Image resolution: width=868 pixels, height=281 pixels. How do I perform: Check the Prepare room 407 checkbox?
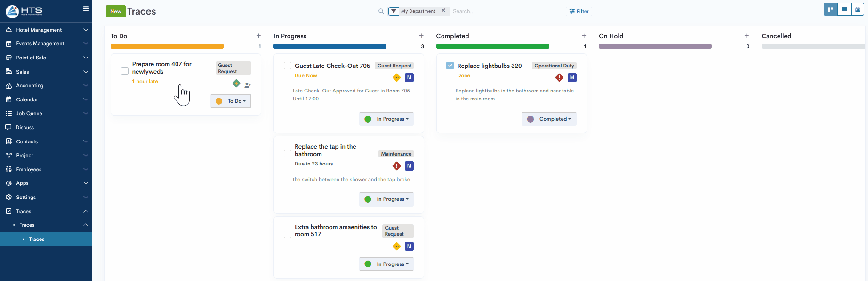pyautogui.click(x=125, y=71)
